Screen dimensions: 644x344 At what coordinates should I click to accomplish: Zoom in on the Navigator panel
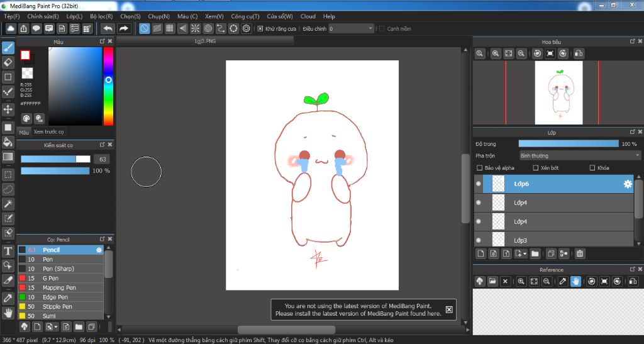click(496, 53)
